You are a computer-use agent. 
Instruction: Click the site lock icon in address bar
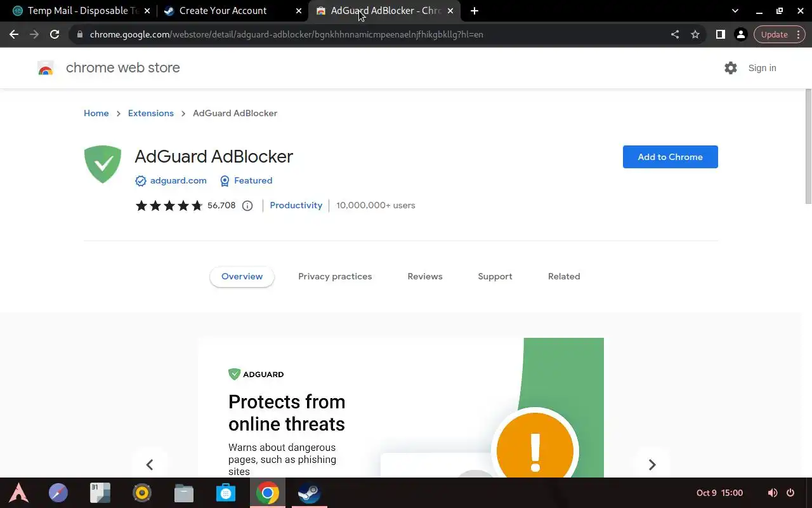click(x=79, y=34)
